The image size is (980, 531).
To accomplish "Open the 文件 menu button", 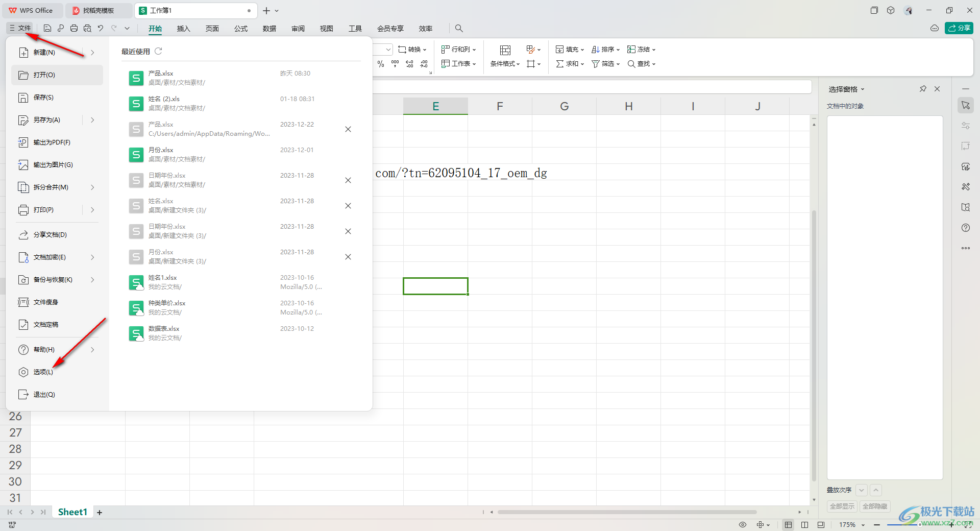I will (x=20, y=28).
